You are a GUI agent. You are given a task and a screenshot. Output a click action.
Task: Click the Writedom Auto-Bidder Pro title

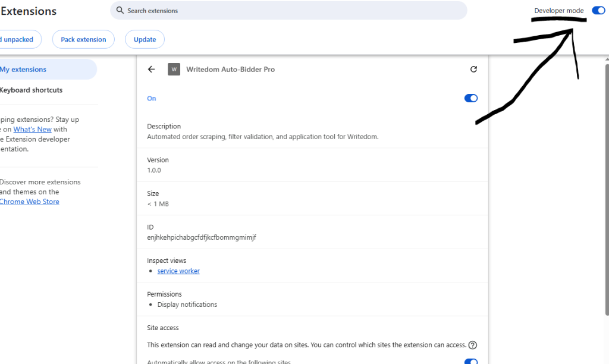tap(230, 69)
